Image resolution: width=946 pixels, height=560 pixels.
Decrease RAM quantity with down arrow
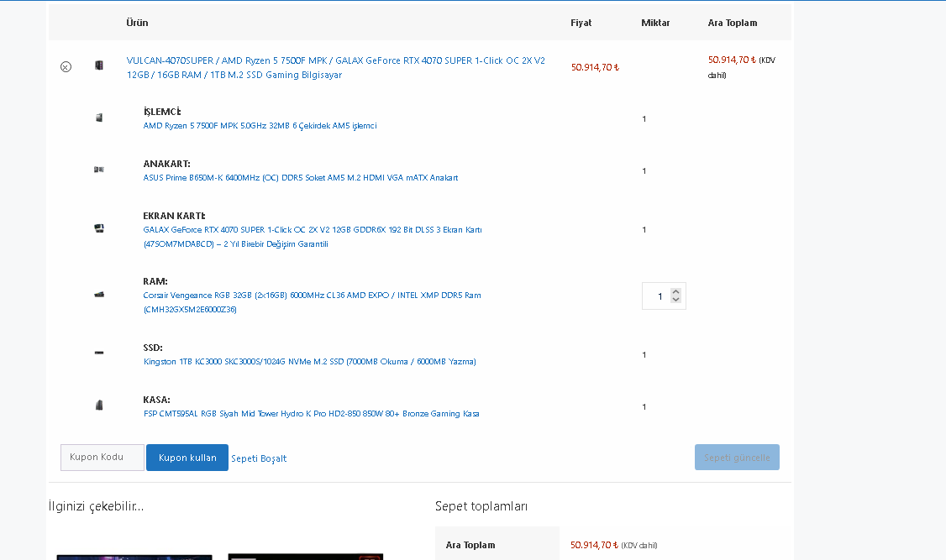675,300
